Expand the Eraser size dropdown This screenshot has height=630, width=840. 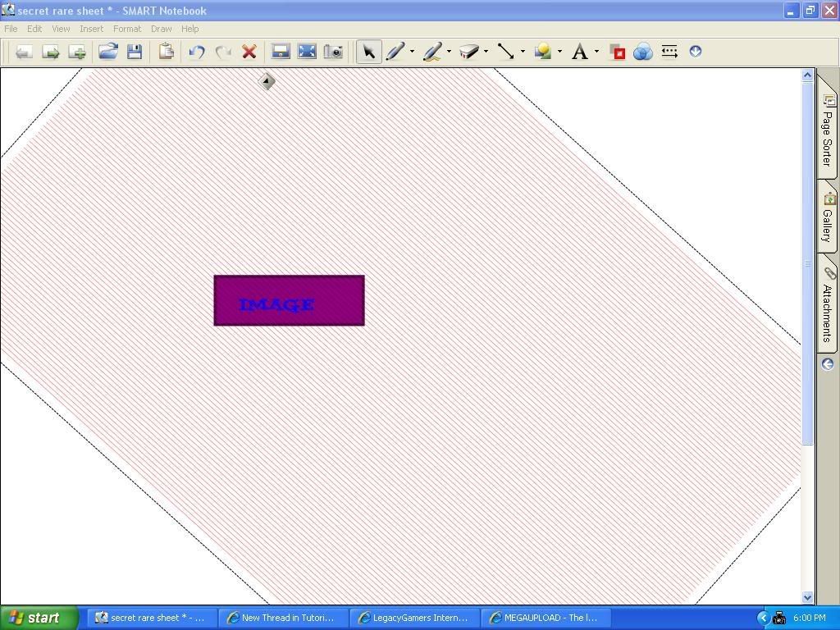484,52
